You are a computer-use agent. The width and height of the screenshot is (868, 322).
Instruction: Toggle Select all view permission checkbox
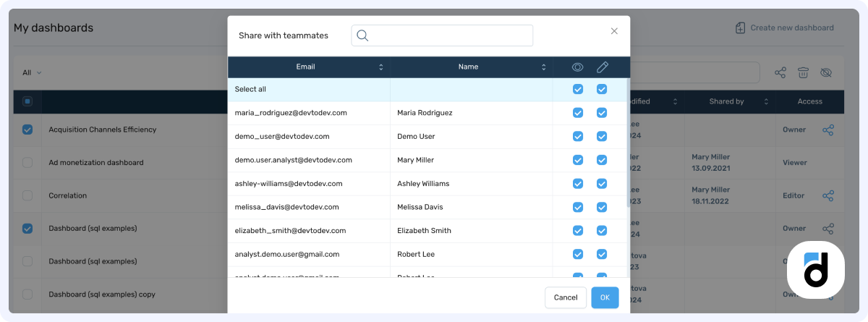577,90
